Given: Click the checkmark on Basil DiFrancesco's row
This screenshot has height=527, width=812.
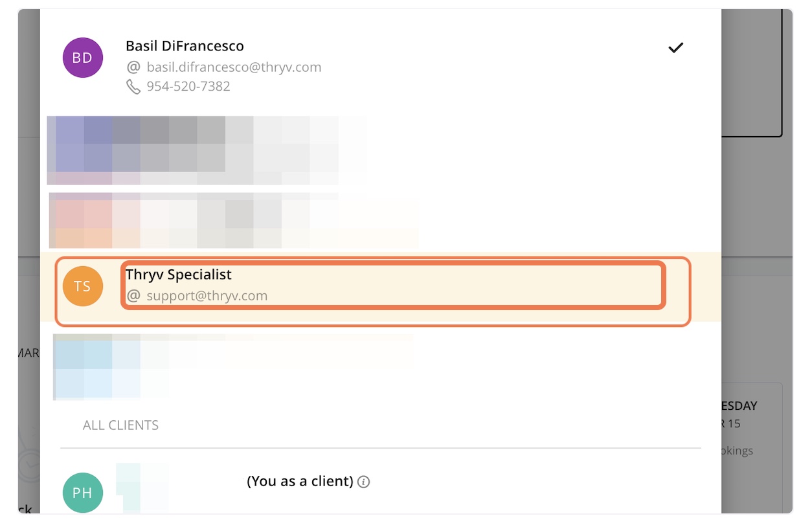Looking at the screenshot, I should [676, 47].
